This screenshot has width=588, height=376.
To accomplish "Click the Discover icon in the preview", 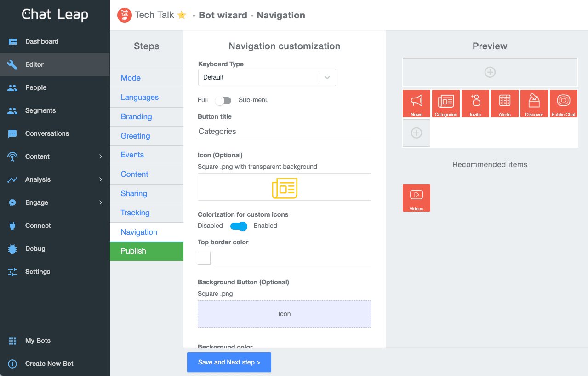I will click(534, 103).
